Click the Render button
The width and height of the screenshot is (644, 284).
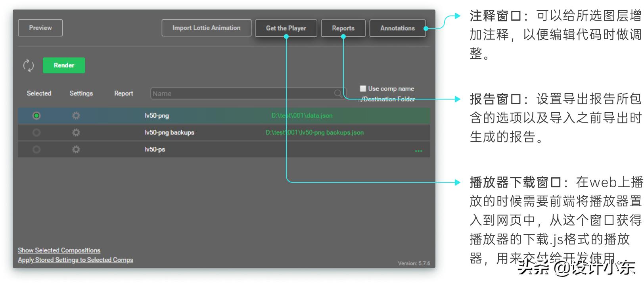tap(64, 65)
